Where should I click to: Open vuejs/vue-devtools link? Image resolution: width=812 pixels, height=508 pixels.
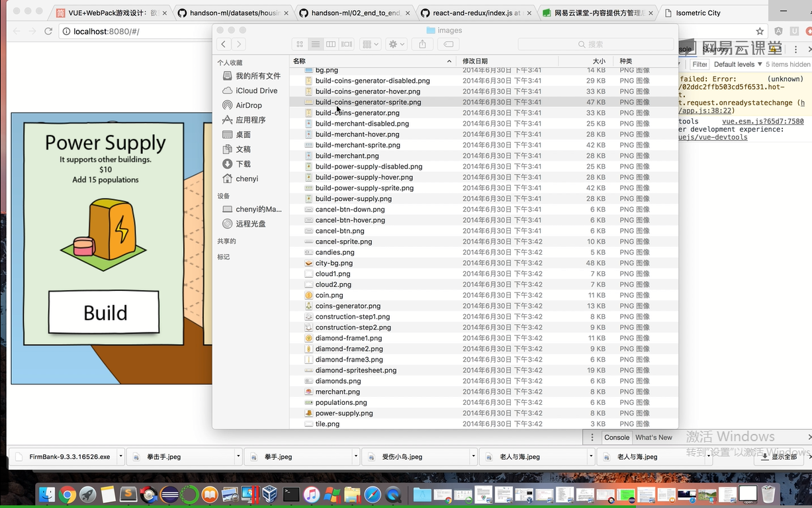click(713, 138)
